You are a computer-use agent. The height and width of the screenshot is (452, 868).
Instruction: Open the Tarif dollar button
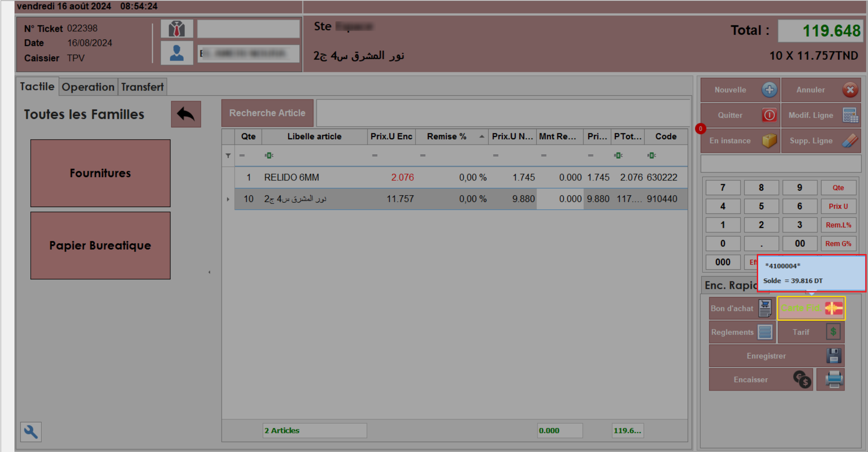pyautogui.click(x=811, y=332)
